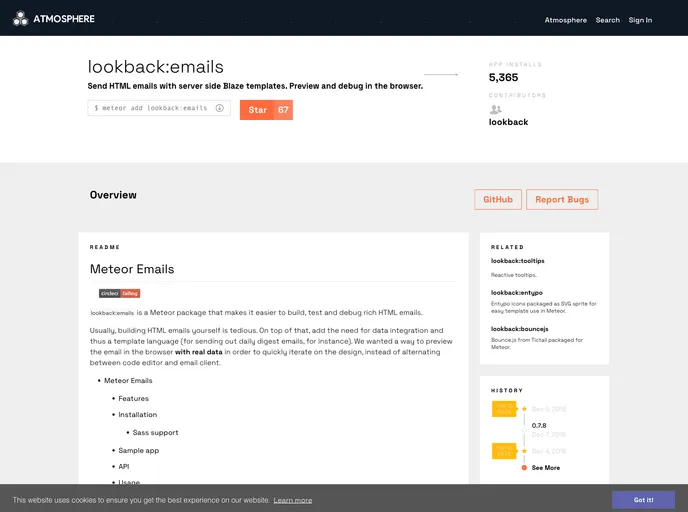Image resolution: width=688 pixels, height=512 pixels.
Task: Click the Report Bugs button
Action: pos(562,200)
